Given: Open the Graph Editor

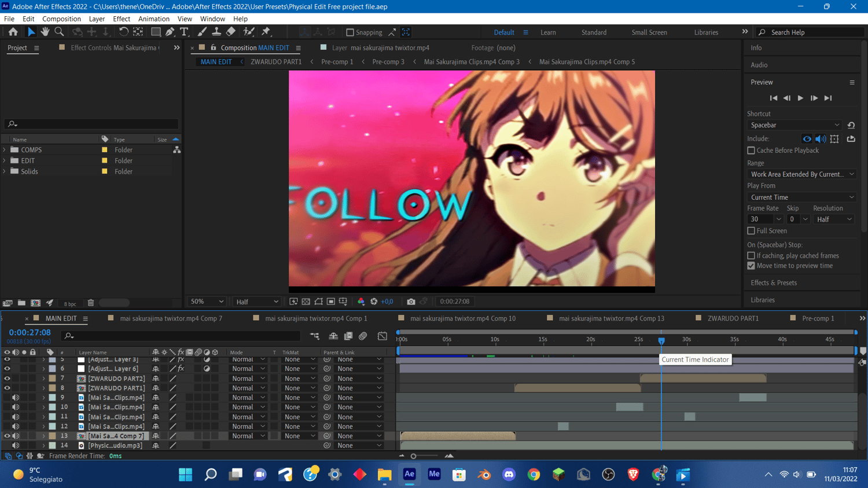Looking at the screenshot, I should point(382,336).
